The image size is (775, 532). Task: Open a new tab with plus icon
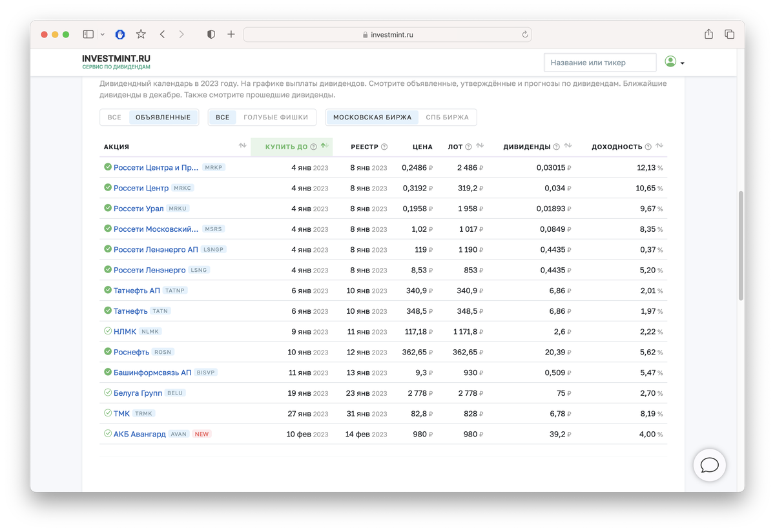pyautogui.click(x=231, y=34)
